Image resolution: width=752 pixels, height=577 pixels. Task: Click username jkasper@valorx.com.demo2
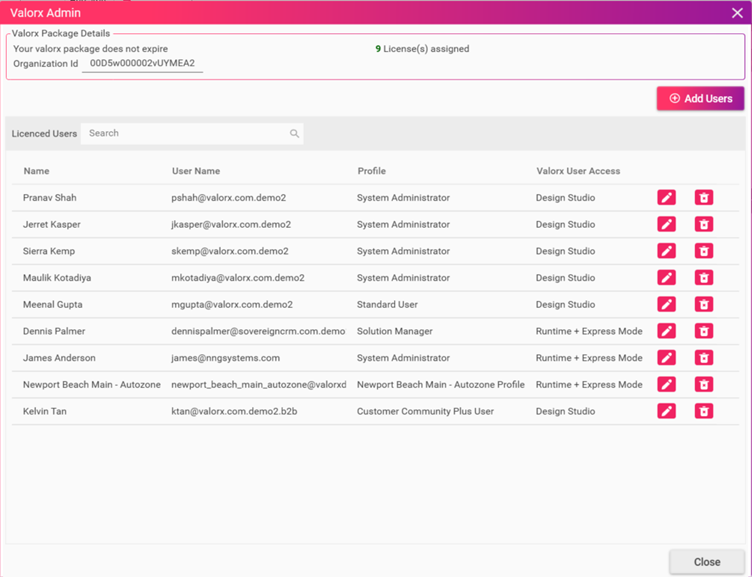[x=231, y=224]
